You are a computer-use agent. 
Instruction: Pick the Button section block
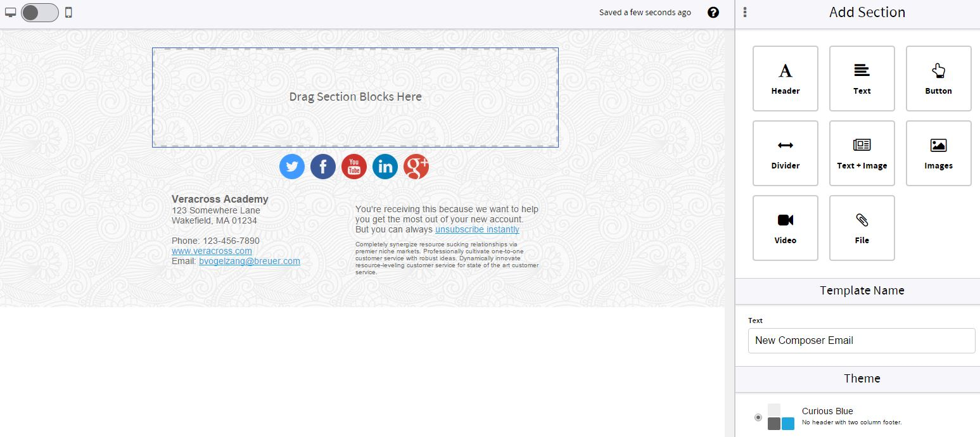[938, 79]
